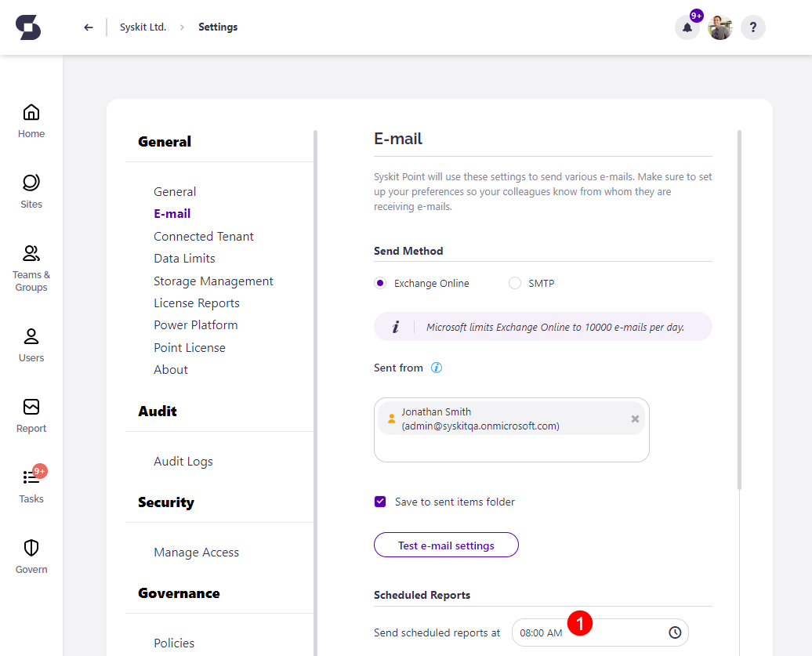The width and height of the screenshot is (812, 656).
Task: Open notifications via the bell icon
Action: click(687, 27)
